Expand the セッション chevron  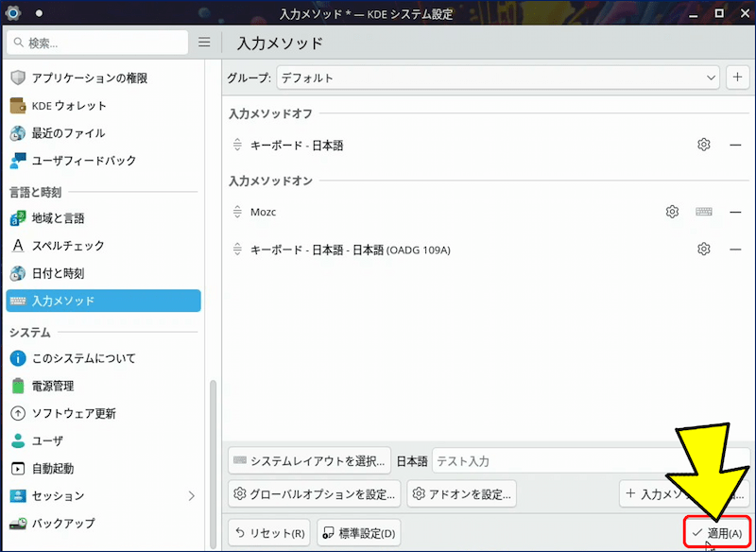(x=192, y=495)
